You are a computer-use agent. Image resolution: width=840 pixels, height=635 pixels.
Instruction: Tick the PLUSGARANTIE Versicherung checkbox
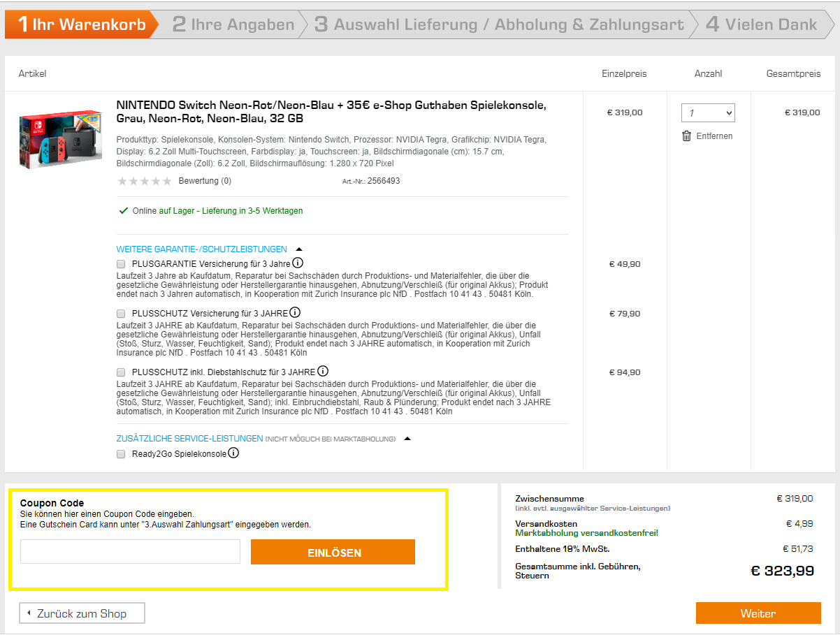[121, 264]
